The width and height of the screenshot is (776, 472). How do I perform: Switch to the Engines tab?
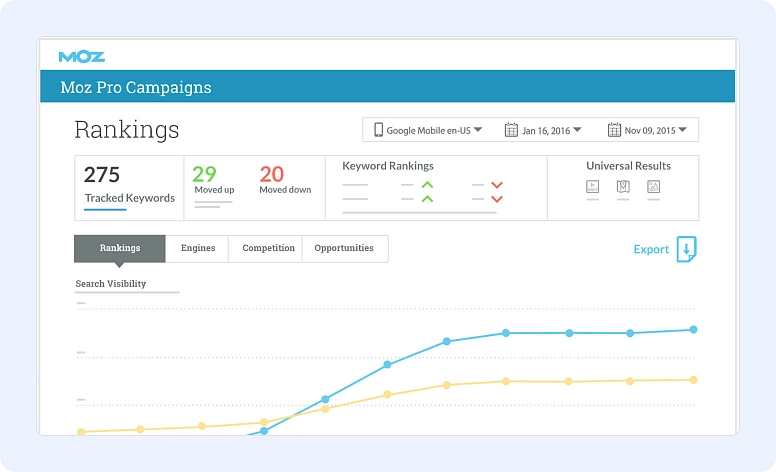pos(198,248)
